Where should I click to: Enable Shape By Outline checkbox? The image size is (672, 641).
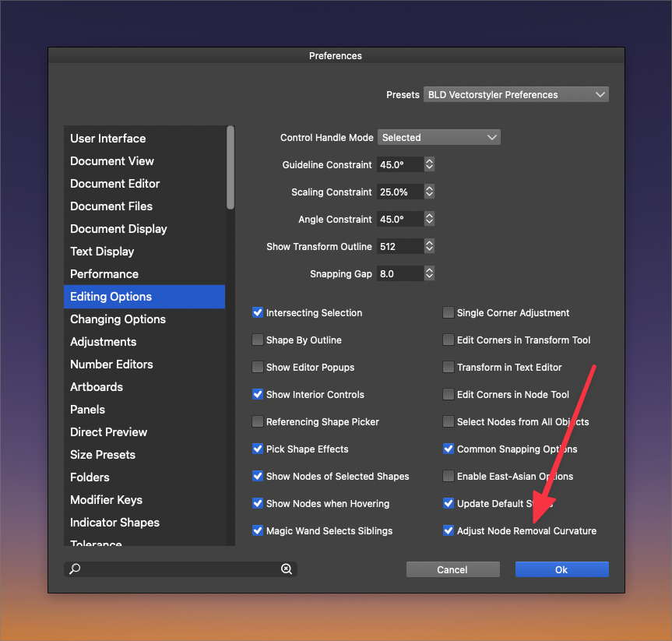pyautogui.click(x=258, y=340)
